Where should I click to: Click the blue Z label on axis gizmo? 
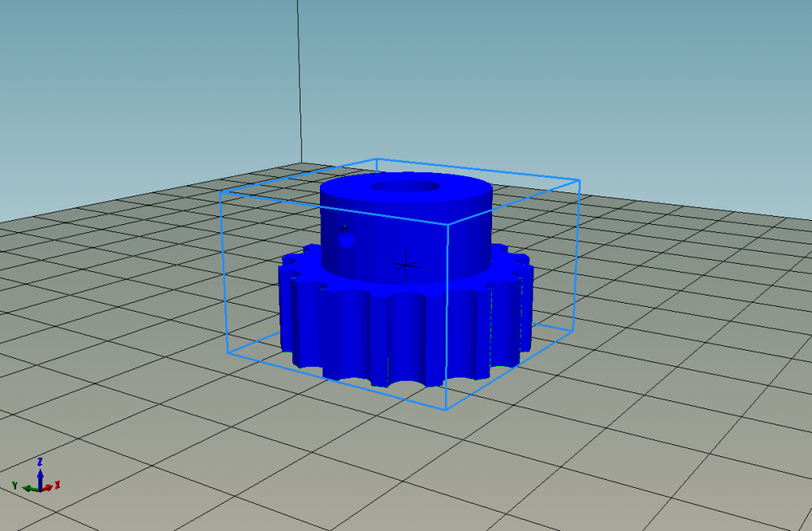(40, 461)
